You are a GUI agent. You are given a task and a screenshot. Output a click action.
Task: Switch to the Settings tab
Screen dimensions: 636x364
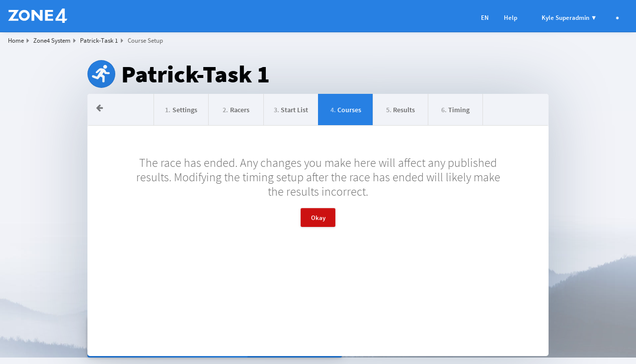coord(181,110)
